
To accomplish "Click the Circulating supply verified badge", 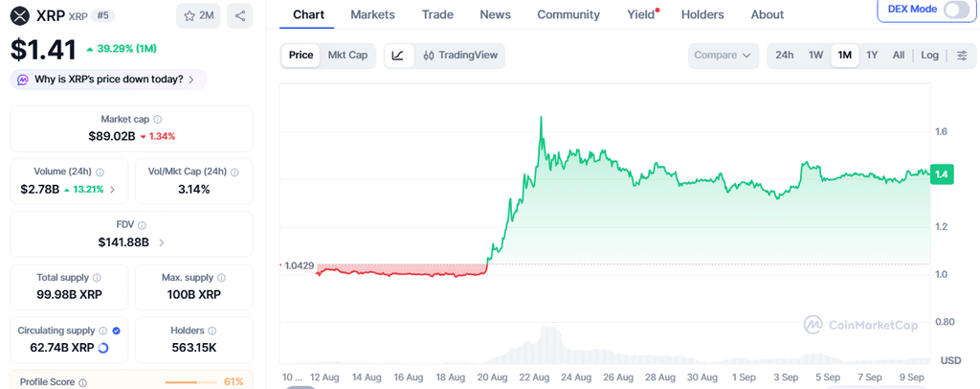I will pos(116,331).
